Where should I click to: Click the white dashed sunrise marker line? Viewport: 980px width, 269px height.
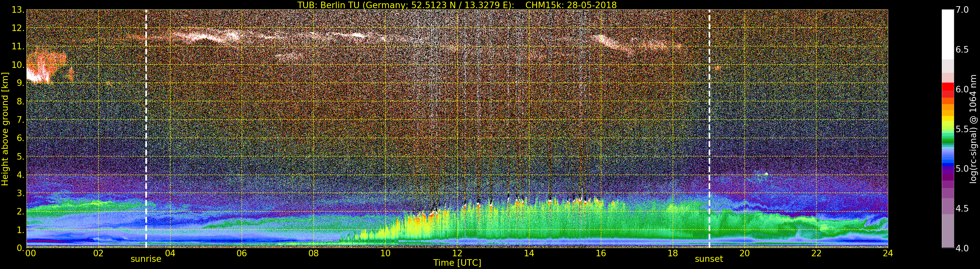[x=146, y=129]
